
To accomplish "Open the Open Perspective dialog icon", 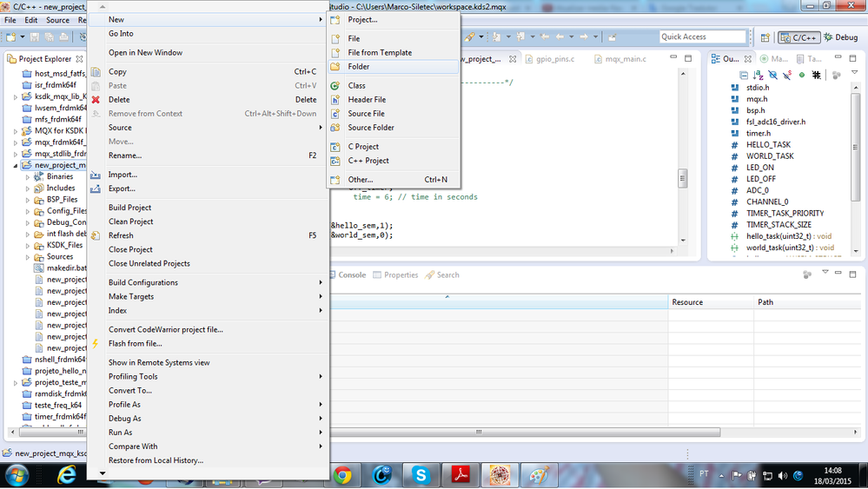I will 765,37.
